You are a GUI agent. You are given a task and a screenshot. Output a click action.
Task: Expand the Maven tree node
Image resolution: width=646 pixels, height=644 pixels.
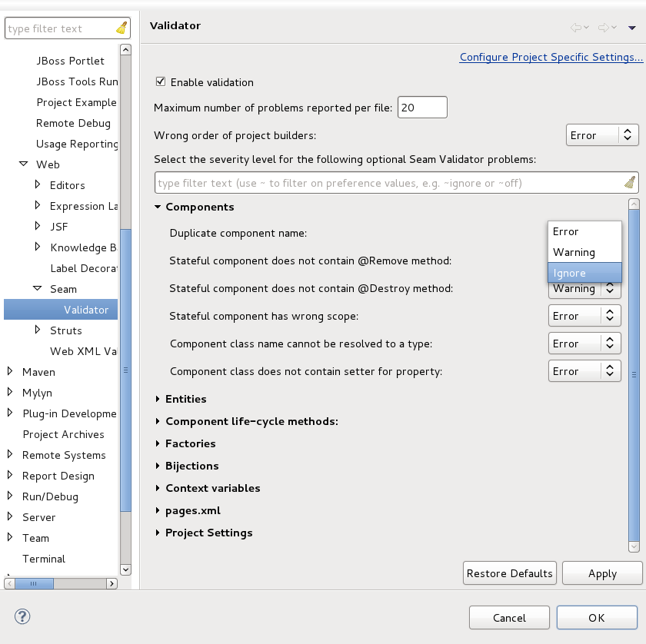[x=10, y=371]
